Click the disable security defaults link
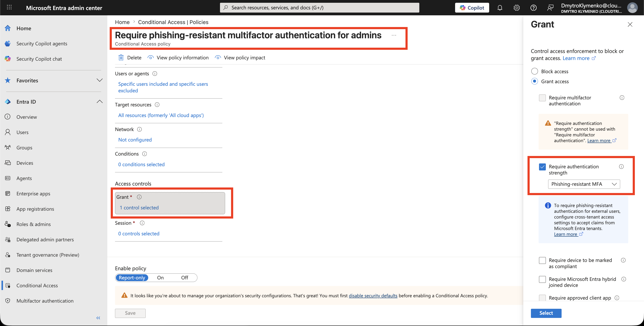The image size is (644, 326). [373, 296]
